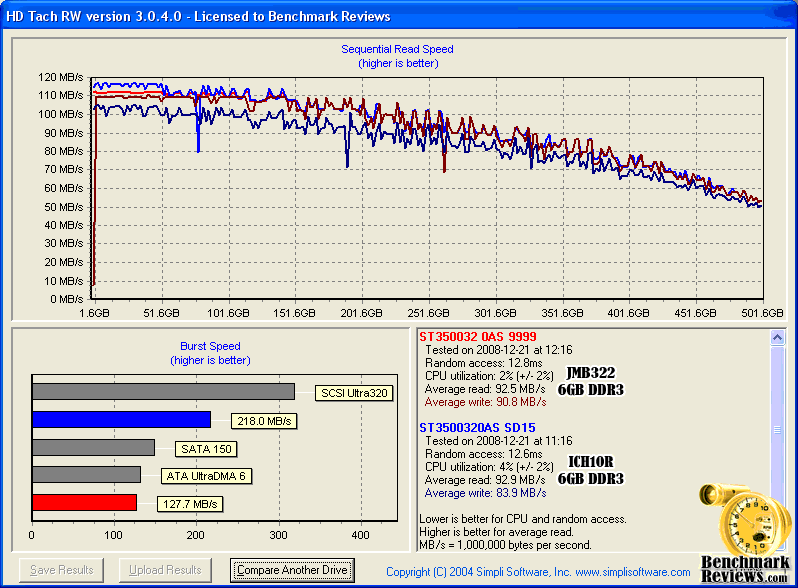
Task: Click the 218.0 MB/s value label
Action: 264,421
